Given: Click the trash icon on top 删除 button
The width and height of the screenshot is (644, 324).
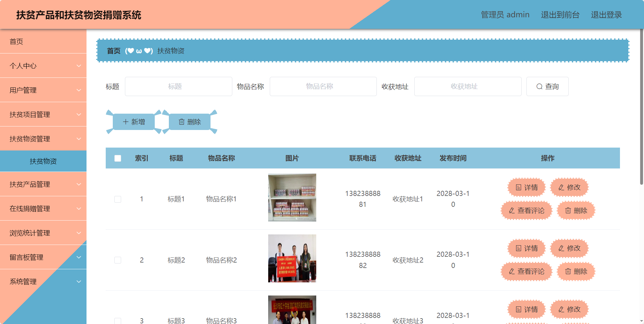Looking at the screenshot, I should pyautogui.click(x=182, y=122).
